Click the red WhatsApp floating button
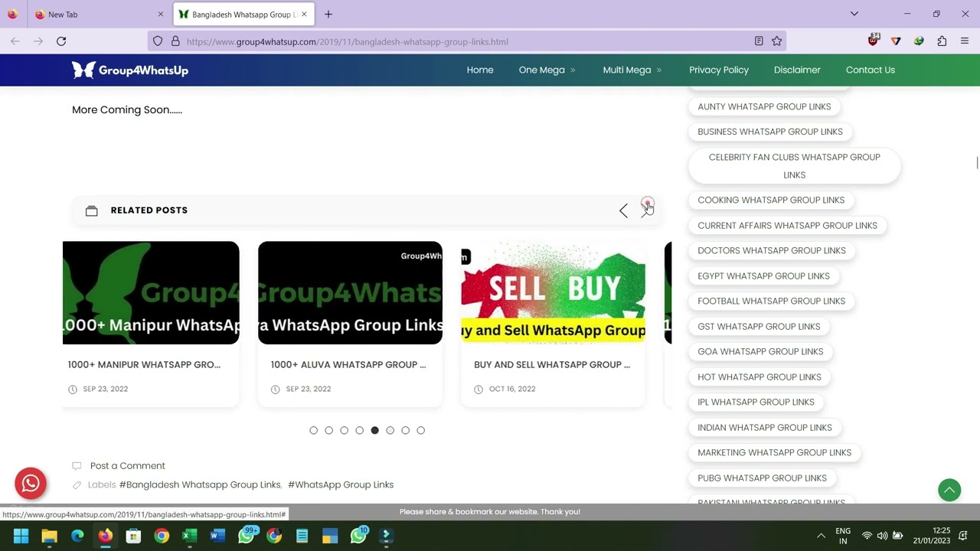Viewport: 980px width, 551px height. (31, 484)
